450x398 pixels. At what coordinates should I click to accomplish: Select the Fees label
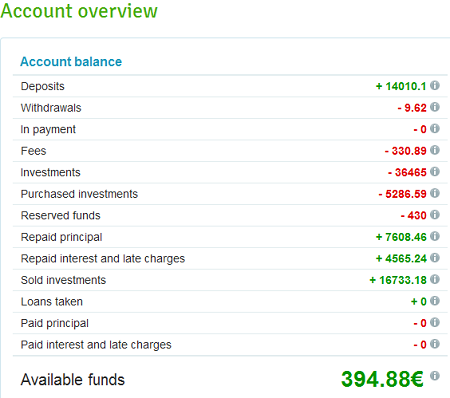[x=33, y=151]
